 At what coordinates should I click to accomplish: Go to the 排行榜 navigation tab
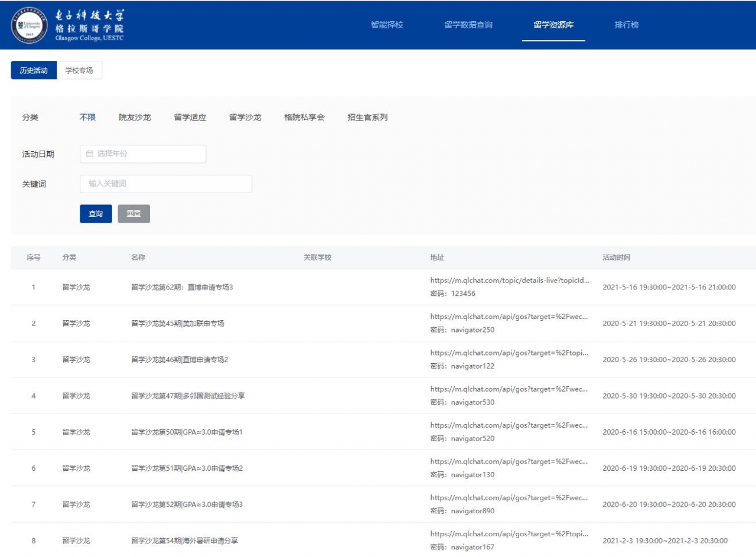[627, 25]
